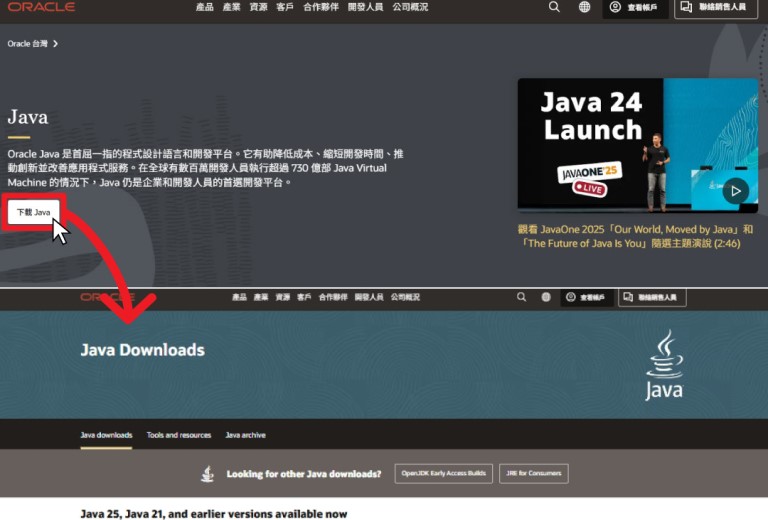This screenshot has width=768, height=520.
Task: Click the 下載 Java button
Action: 33,212
